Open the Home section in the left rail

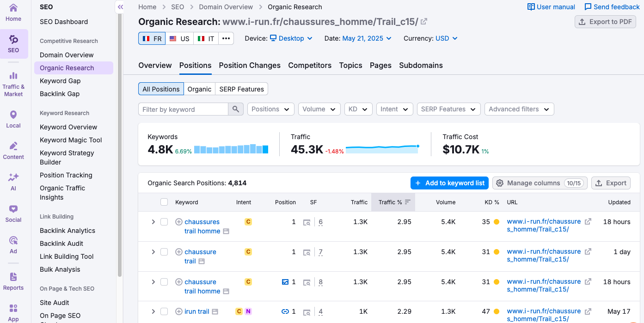coord(13,12)
